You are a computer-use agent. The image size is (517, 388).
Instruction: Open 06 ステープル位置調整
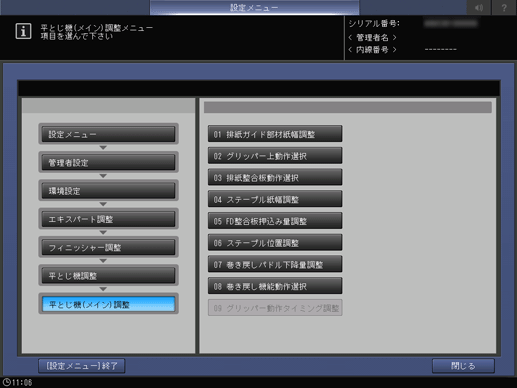coord(275,243)
